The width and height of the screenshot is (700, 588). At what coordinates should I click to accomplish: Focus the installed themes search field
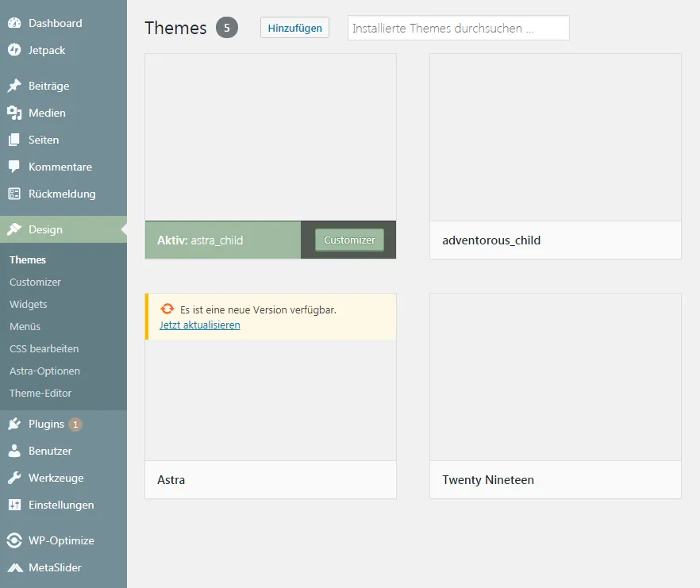coord(459,28)
